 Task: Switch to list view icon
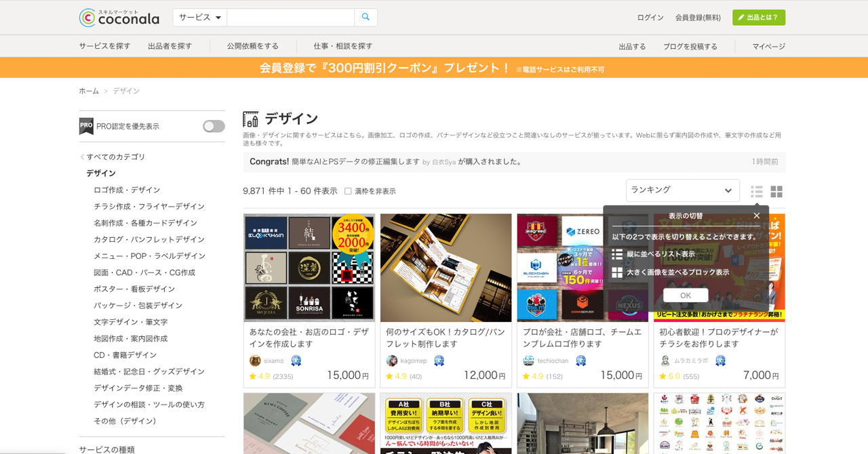(757, 192)
